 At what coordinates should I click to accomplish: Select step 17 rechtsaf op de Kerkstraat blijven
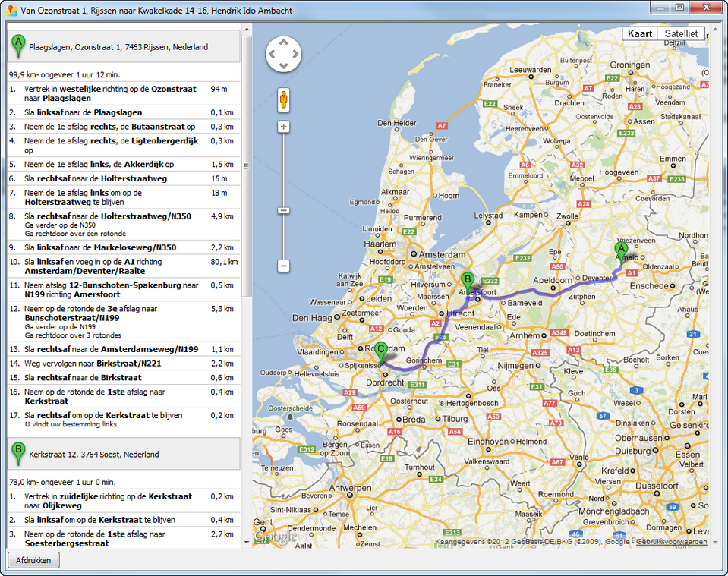124,420
